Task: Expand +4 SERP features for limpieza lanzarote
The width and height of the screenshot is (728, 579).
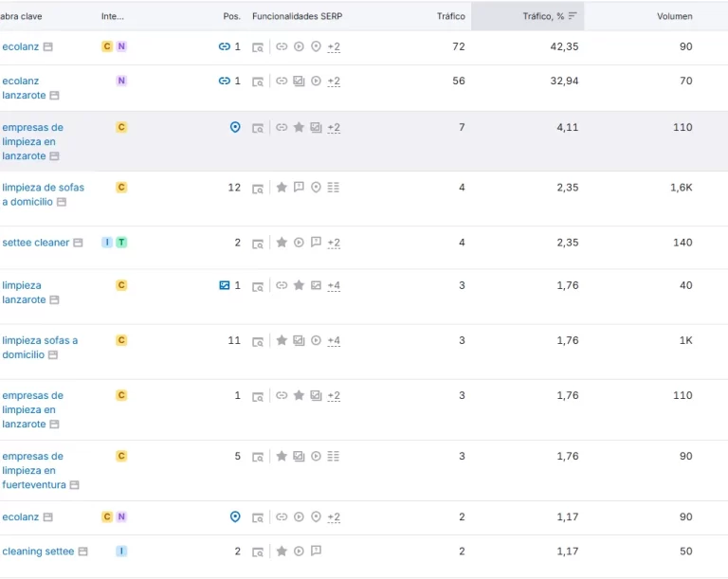Action: click(x=334, y=285)
